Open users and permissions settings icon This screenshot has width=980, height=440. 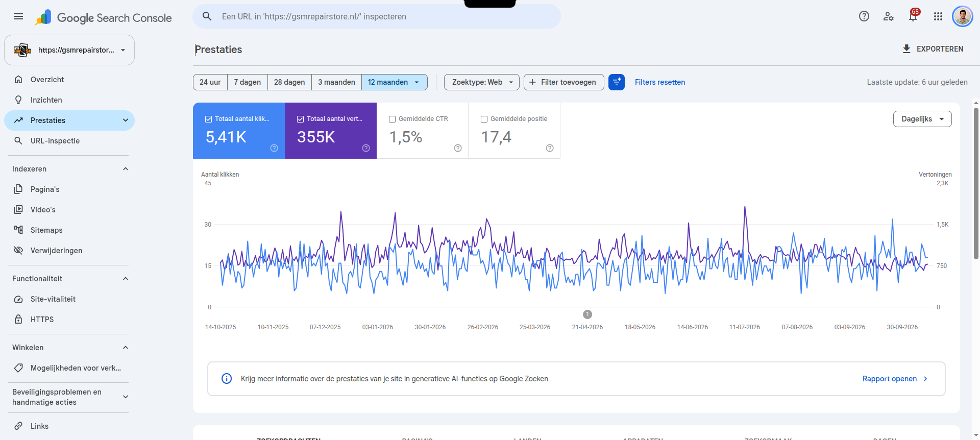[889, 16]
